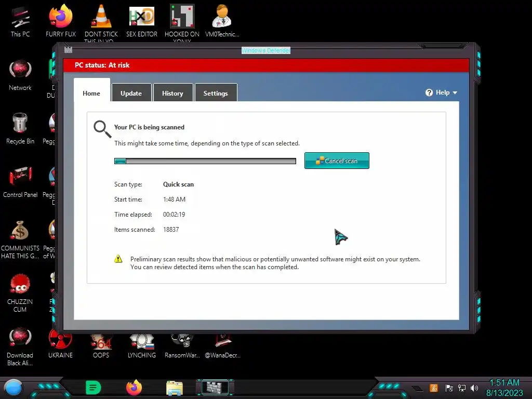
Task: Open the RansomWar skull desktop shortcut
Action: 182,346
